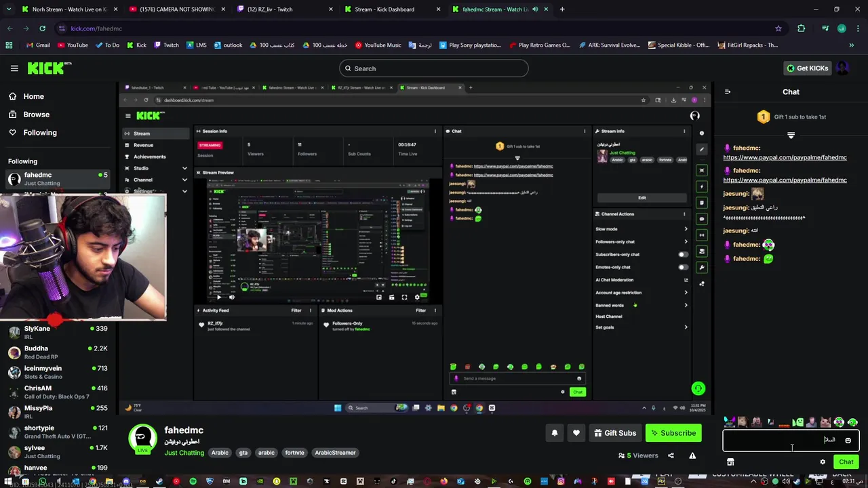
Task: Send message with the green Chat button
Action: tap(846, 462)
